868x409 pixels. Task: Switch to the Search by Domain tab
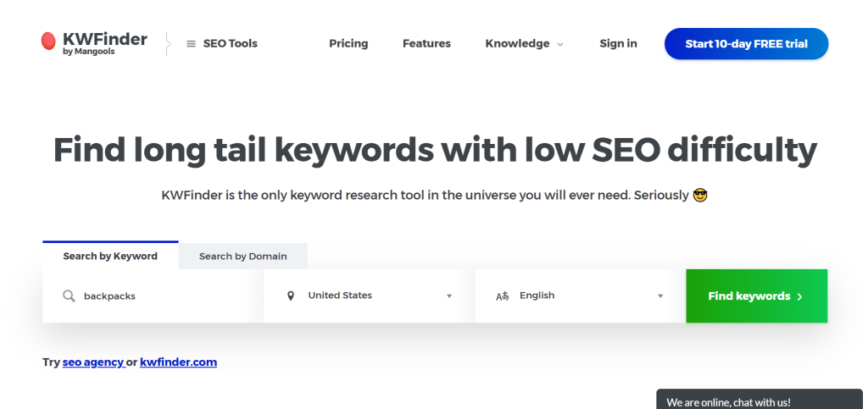click(243, 256)
